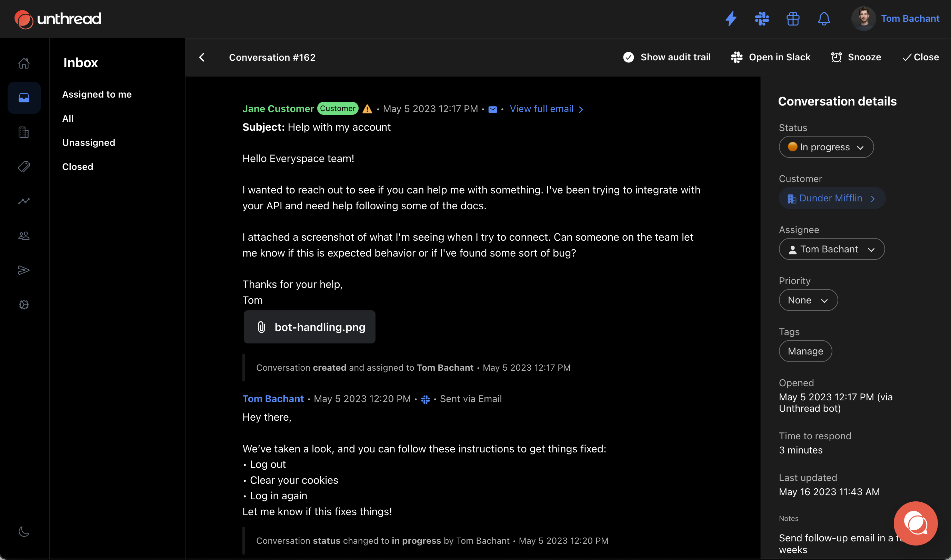Click the unthread logo

point(58,19)
